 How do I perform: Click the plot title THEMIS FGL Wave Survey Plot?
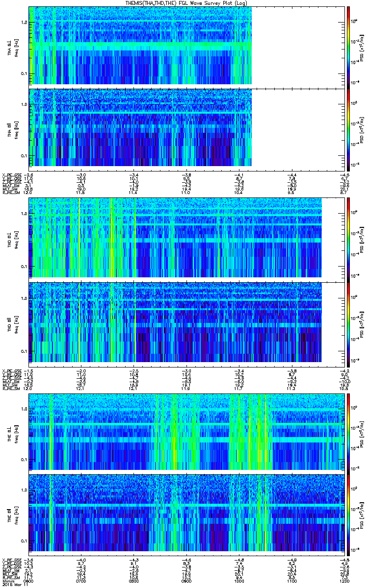point(186,3)
